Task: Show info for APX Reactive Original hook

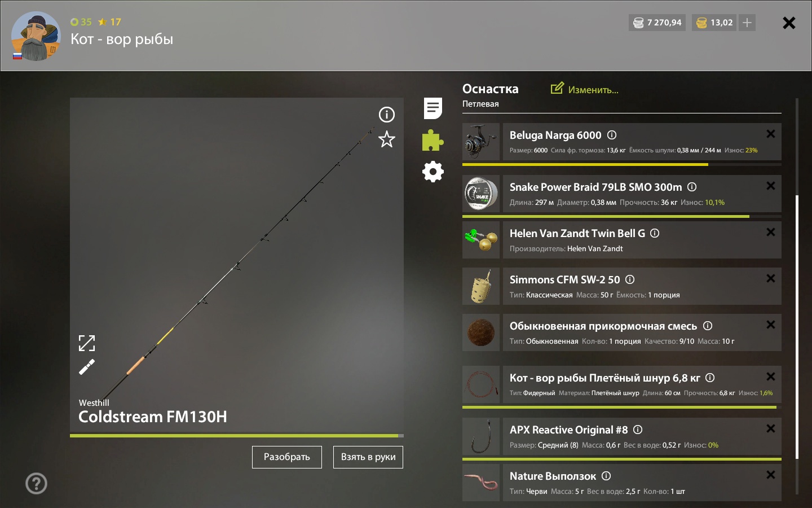Action: (x=638, y=430)
